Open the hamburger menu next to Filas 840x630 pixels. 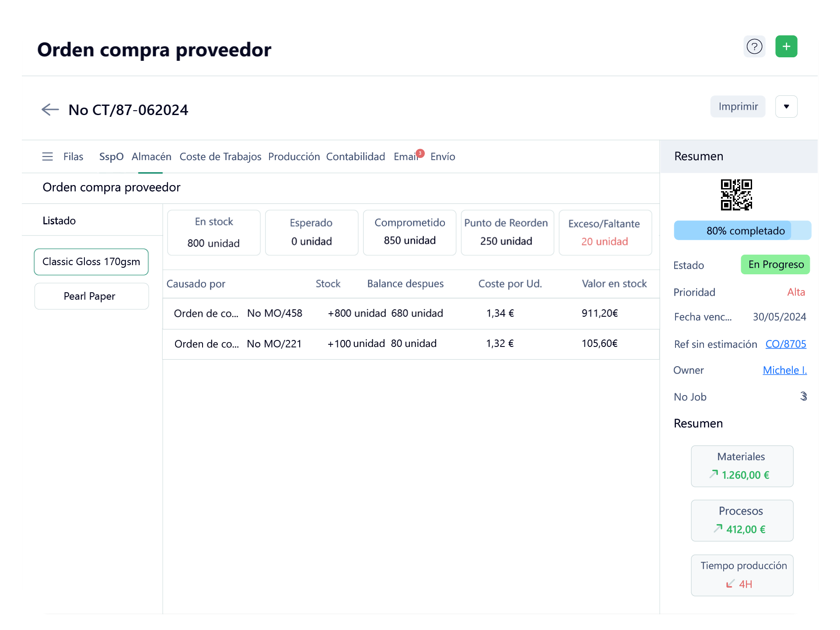coord(47,157)
